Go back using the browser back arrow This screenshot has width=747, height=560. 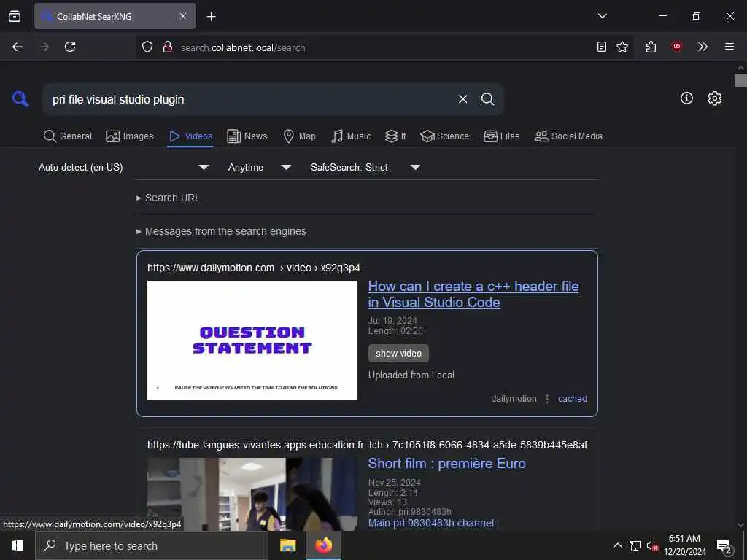pos(18,47)
